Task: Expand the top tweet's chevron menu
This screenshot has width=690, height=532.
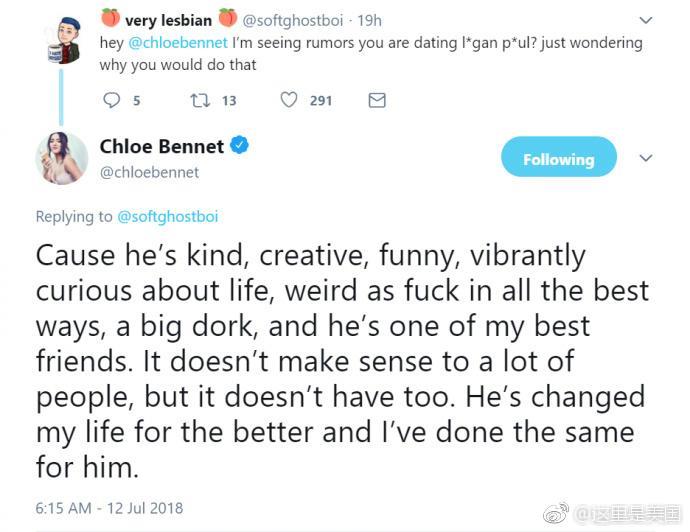Action: click(x=646, y=19)
